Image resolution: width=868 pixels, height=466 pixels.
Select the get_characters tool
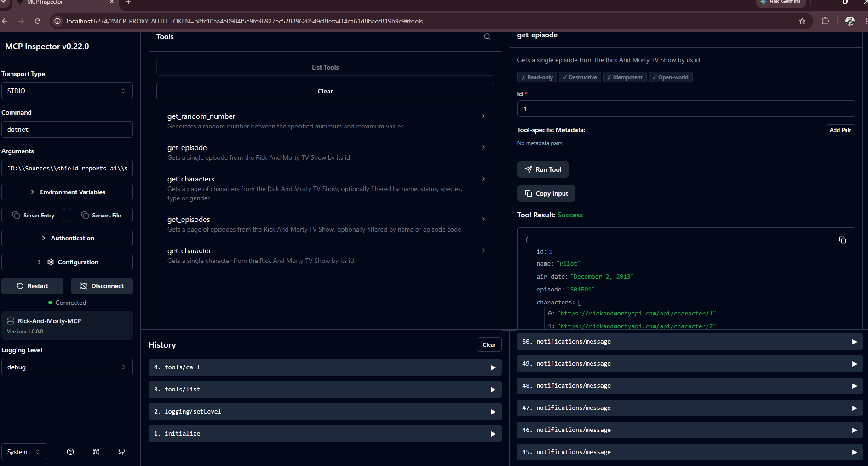click(325, 188)
